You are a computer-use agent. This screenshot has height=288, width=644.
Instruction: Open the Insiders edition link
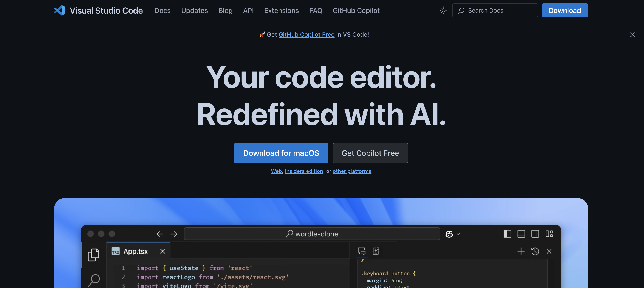point(304,171)
